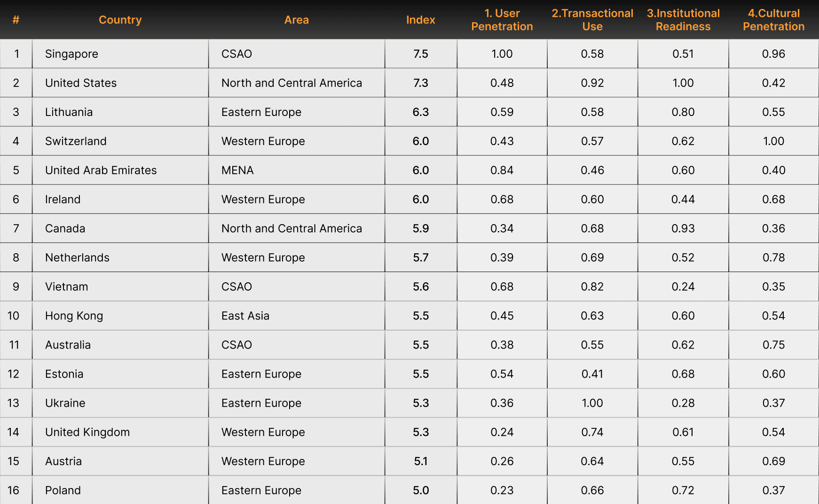Click the Poland country cell
Viewport: 819px width, 504px height.
[x=63, y=490]
